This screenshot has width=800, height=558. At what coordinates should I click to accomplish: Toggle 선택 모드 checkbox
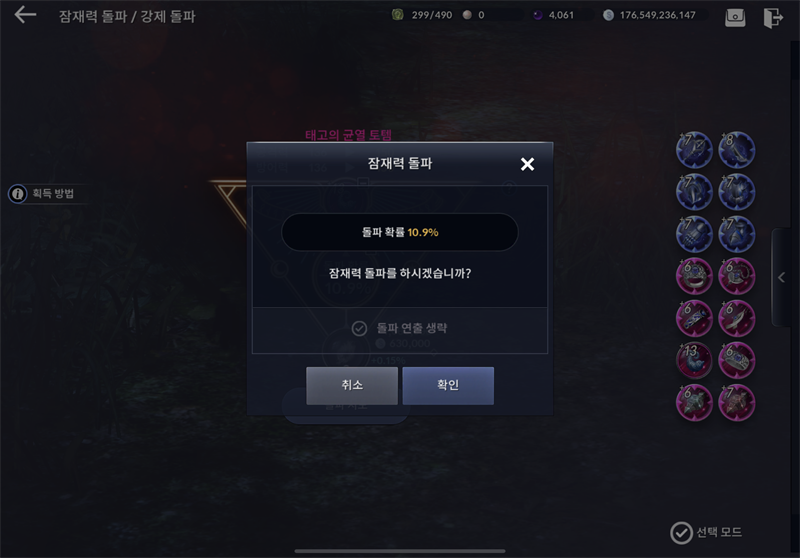(681, 533)
